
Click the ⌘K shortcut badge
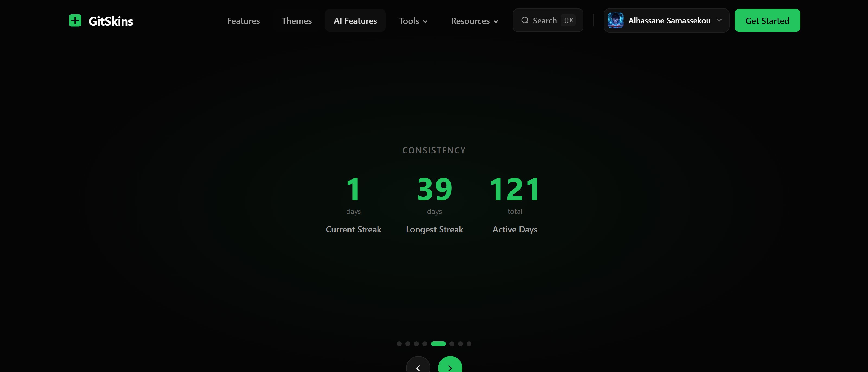(568, 21)
